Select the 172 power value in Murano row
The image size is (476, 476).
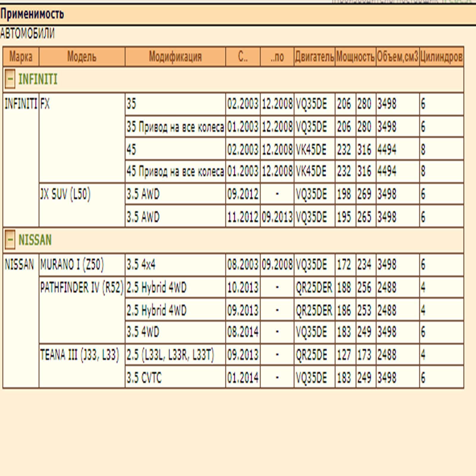(345, 264)
